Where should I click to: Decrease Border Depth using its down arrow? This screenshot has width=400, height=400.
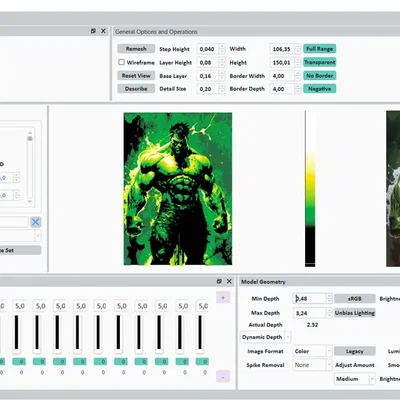(298, 91)
